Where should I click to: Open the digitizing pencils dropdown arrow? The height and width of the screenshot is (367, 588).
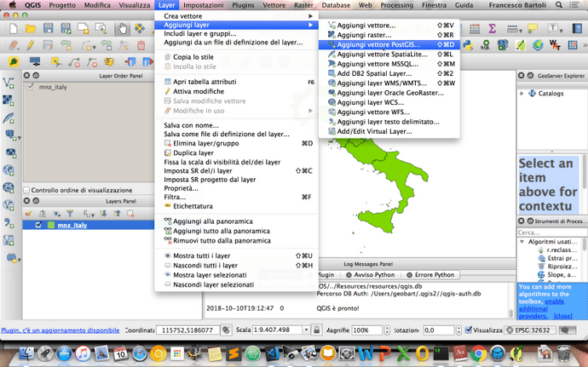(19, 46)
